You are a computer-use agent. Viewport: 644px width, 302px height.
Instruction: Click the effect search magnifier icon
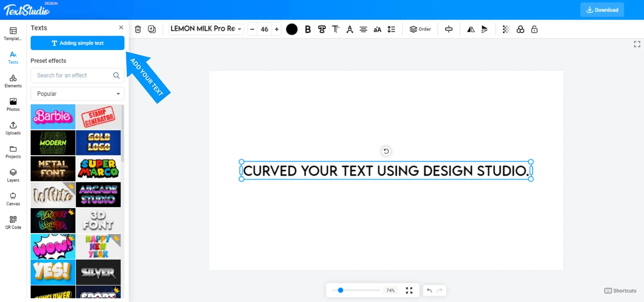tap(116, 75)
